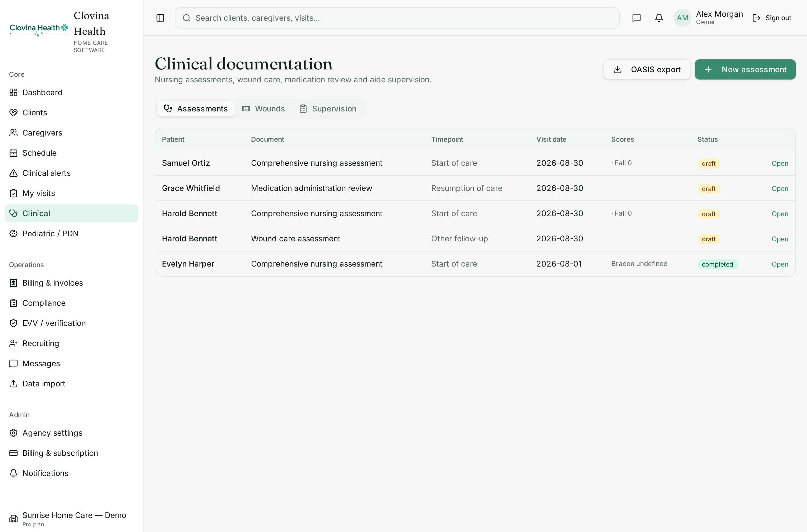Click the 'Resumption of care' timepoint
The height and width of the screenshot is (532, 807).
click(x=467, y=188)
